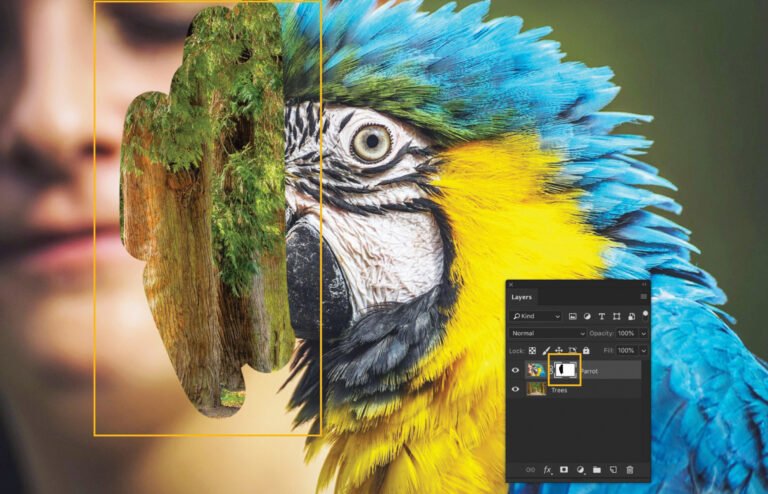Click the add layer mask icon
This screenshot has height=494, width=768.
coord(564,469)
